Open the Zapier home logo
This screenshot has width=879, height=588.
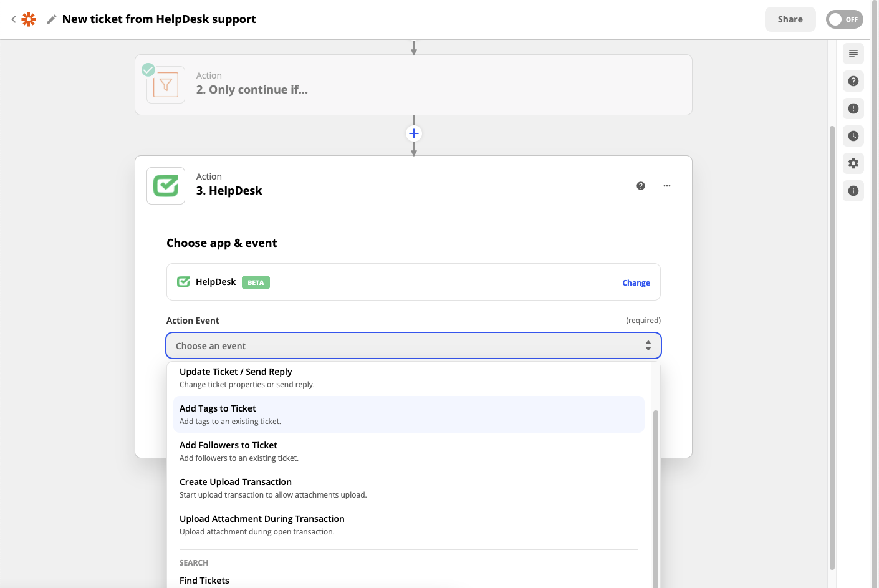click(x=29, y=19)
